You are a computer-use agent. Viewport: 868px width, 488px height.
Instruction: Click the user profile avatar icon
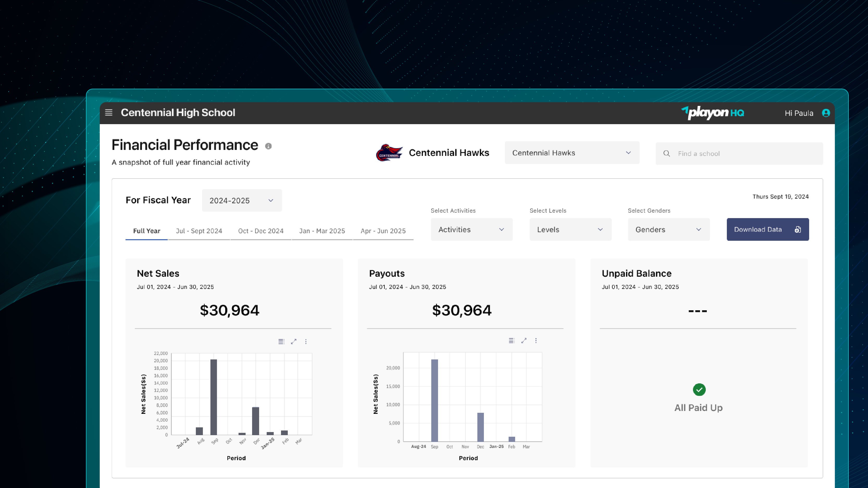[826, 113]
